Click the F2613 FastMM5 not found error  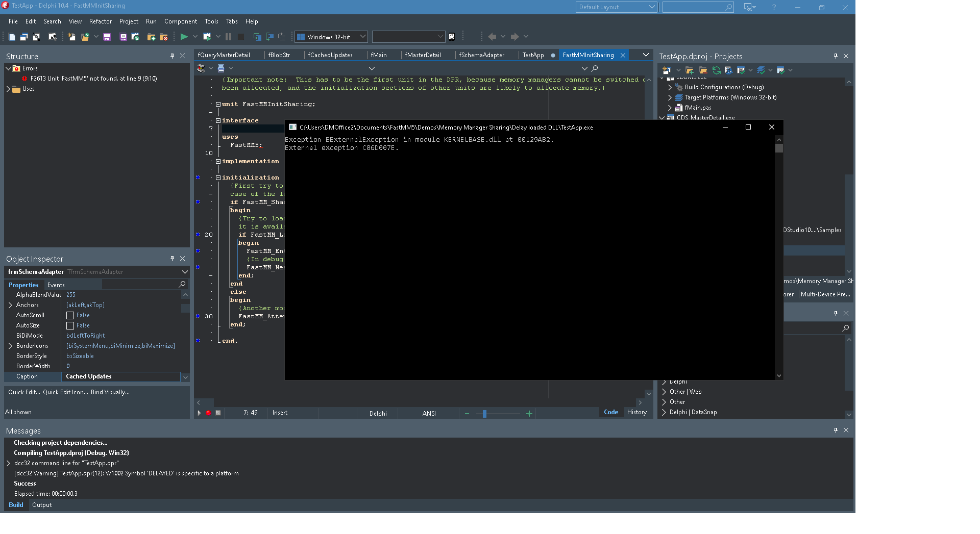click(93, 79)
